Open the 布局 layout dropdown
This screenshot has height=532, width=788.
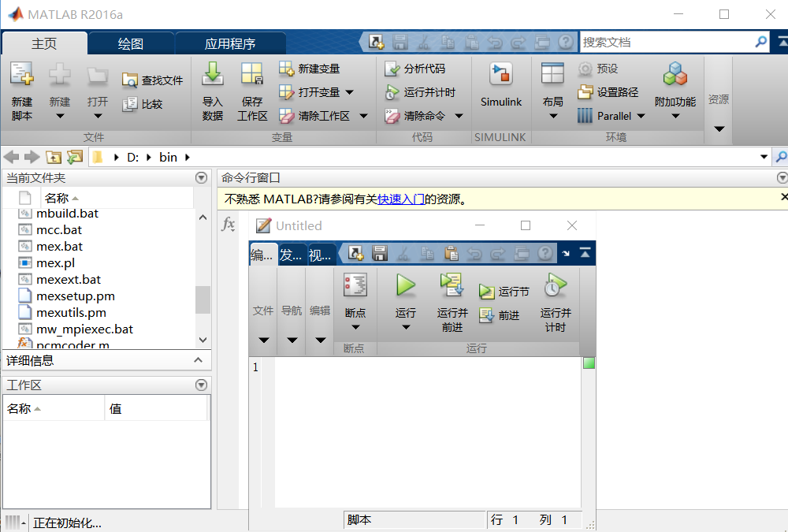point(553,116)
